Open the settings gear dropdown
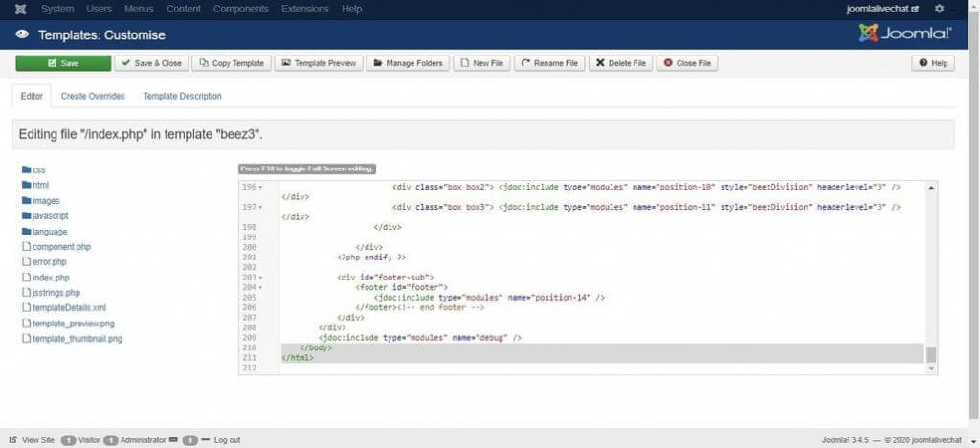Image resolution: width=980 pixels, height=448 pixels. tap(941, 9)
